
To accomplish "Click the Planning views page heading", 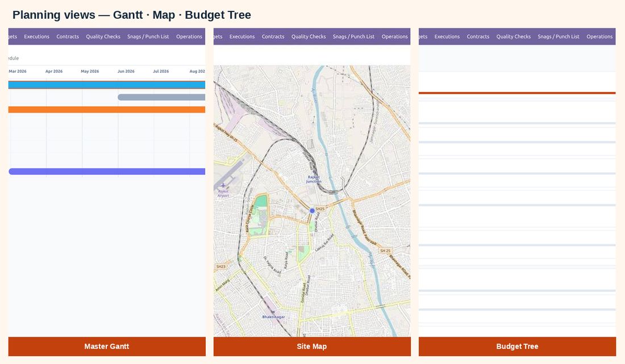I will (x=132, y=15).
